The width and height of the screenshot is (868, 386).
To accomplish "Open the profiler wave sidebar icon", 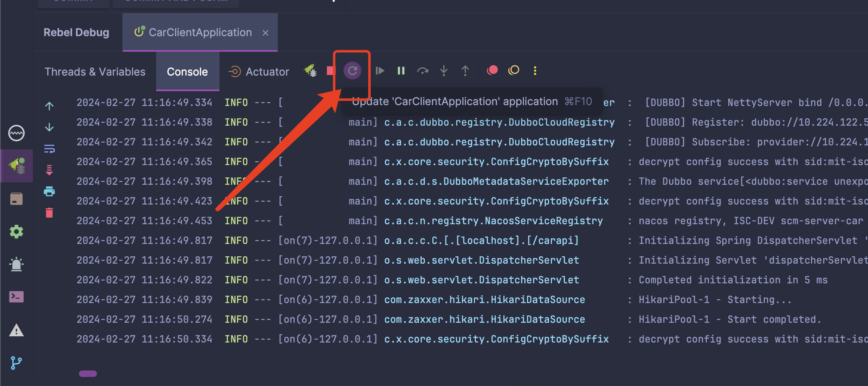I will click(16, 133).
